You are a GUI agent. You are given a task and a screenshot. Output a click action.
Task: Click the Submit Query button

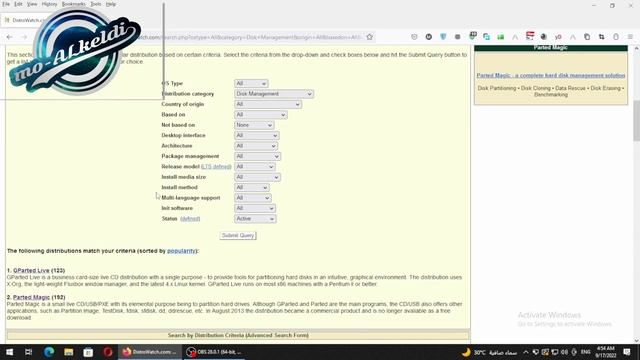(x=238, y=236)
